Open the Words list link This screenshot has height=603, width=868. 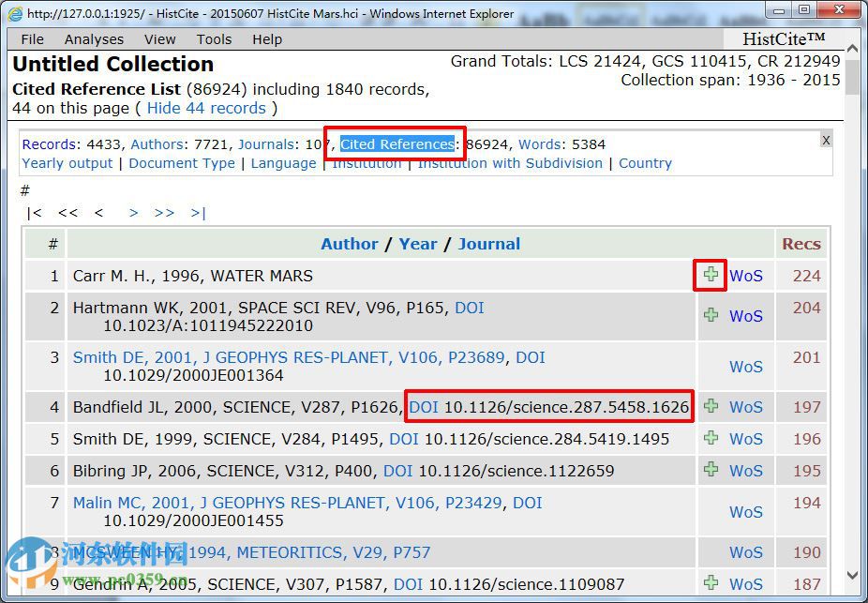click(x=541, y=144)
